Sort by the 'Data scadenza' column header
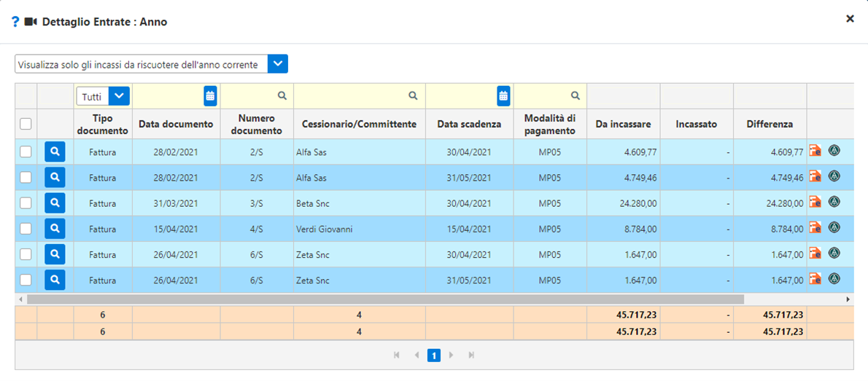Viewport: 868px width, 381px height. coord(469,125)
